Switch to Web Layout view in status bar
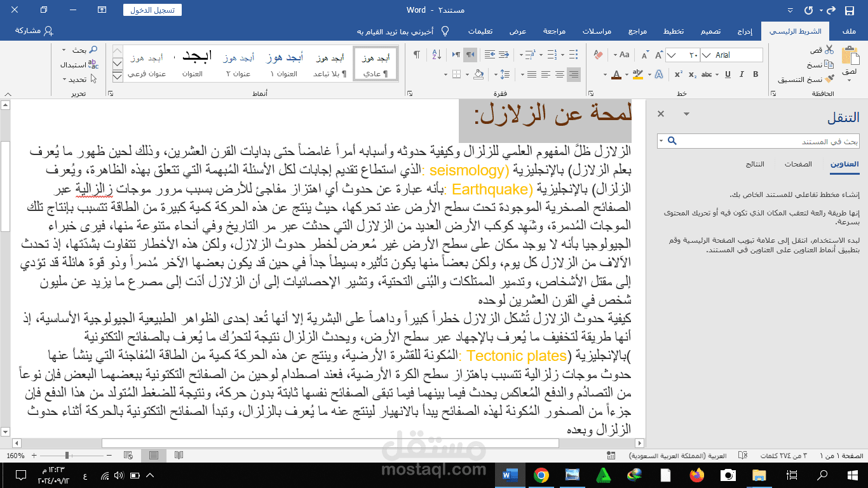 point(128,455)
